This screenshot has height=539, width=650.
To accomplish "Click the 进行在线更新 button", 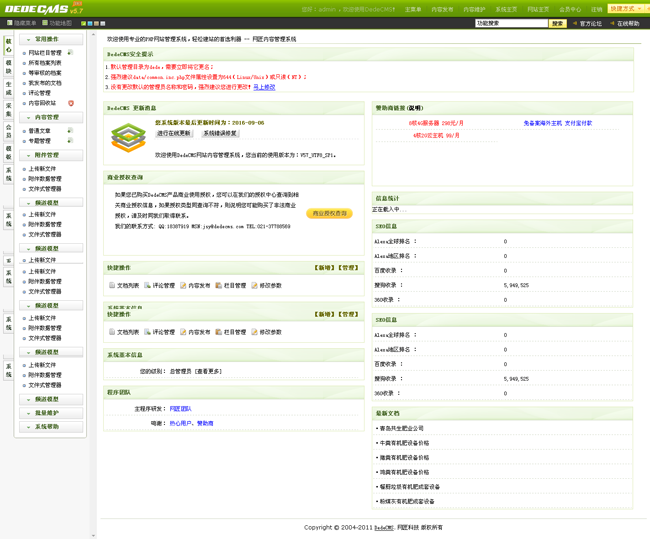I will coord(174,133).
